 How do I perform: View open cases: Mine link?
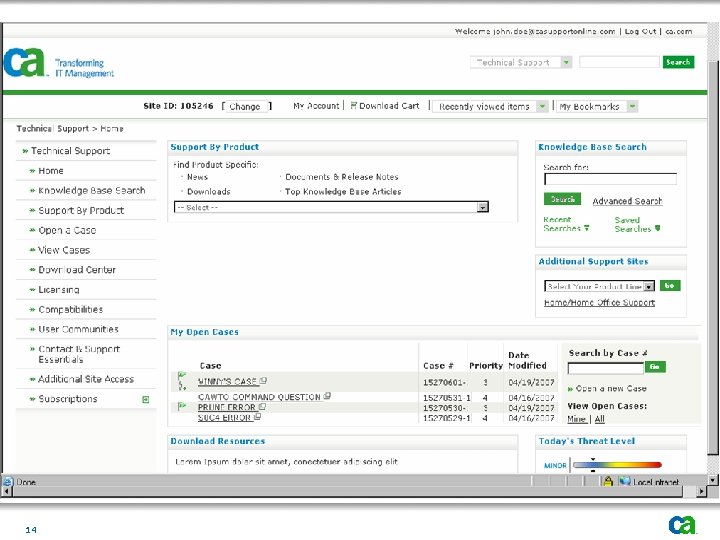[576, 419]
